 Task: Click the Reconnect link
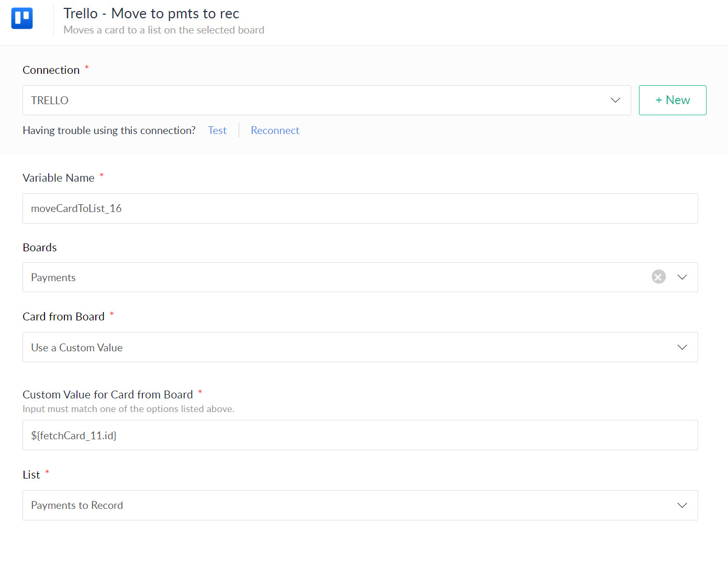click(x=275, y=130)
